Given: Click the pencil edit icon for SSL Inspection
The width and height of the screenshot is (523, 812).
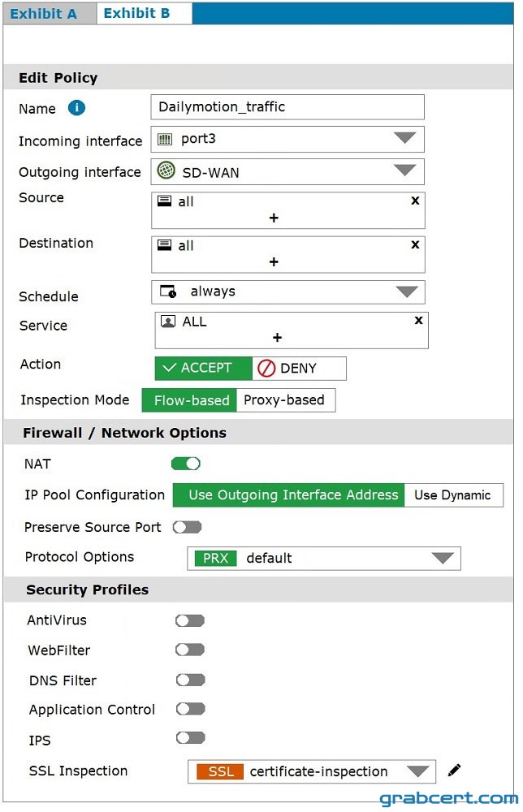Looking at the screenshot, I should pos(454,771).
